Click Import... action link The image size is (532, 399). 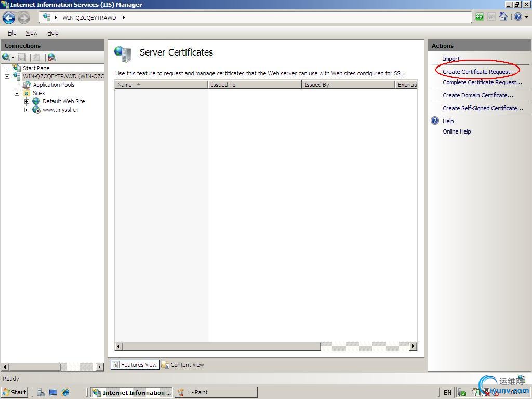pos(453,59)
